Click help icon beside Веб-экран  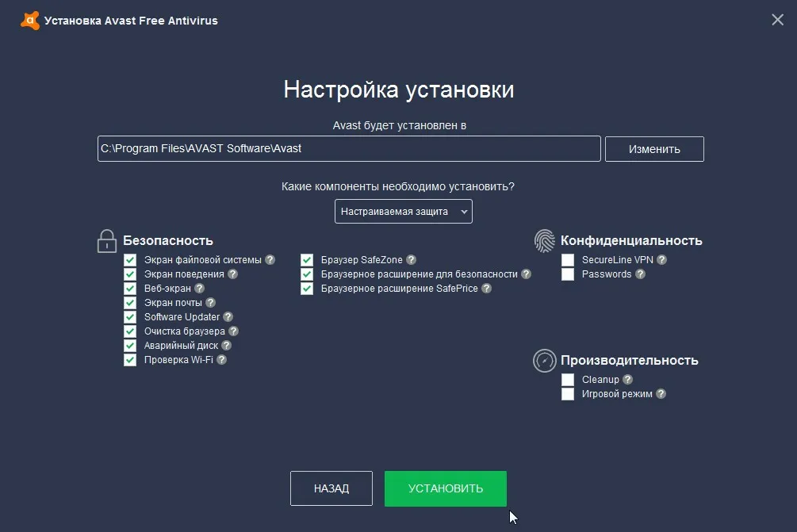tap(200, 289)
